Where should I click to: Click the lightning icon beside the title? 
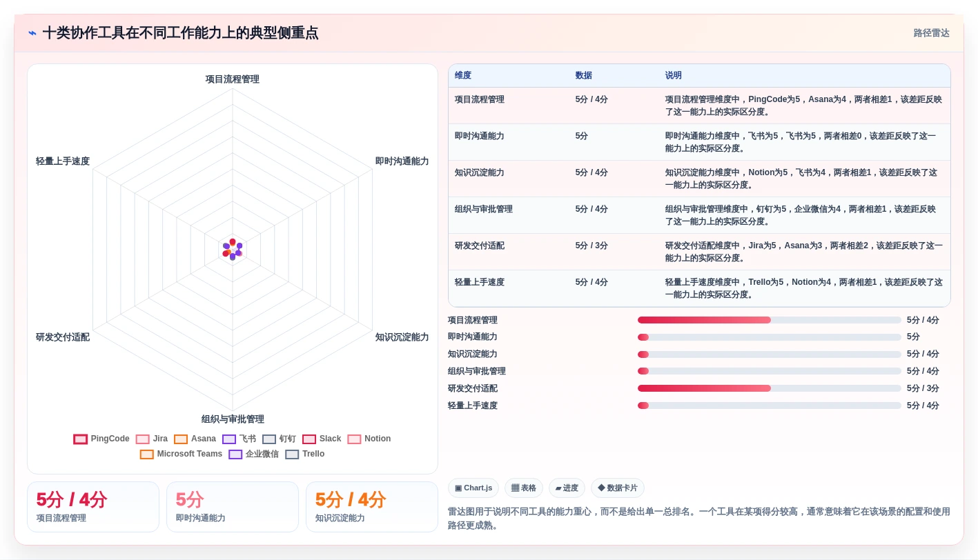(x=32, y=33)
